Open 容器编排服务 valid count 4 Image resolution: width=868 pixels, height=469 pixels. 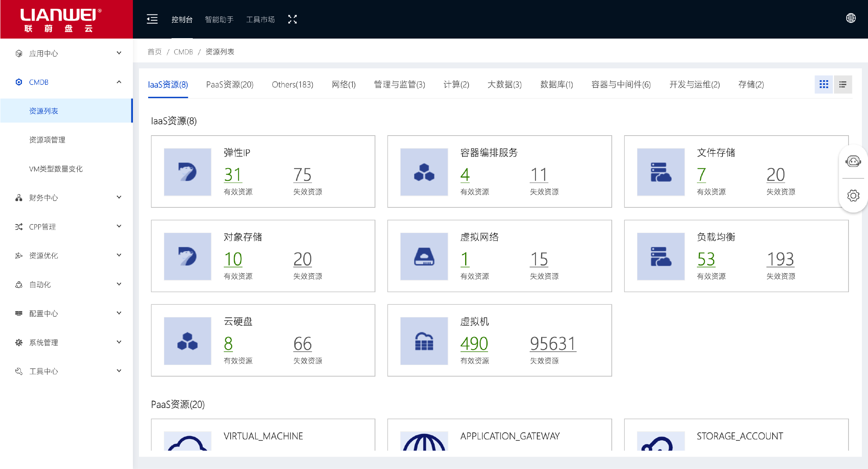tap(465, 175)
